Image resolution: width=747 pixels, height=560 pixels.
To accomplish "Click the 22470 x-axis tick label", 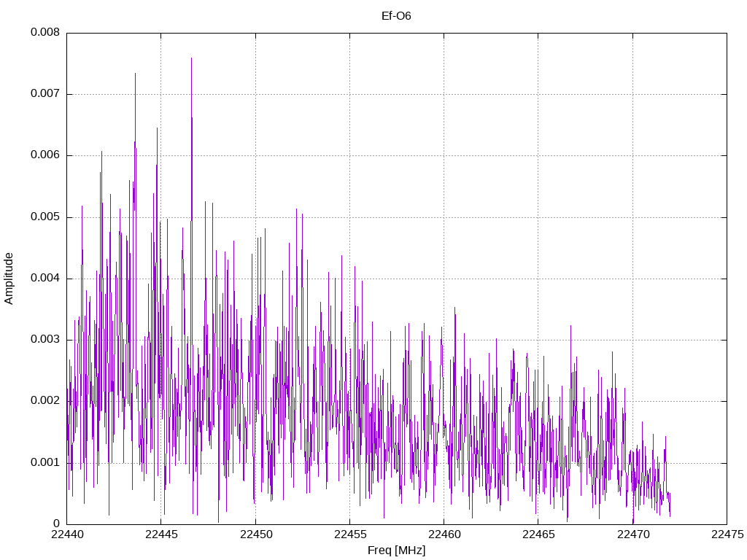I will tap(633, 534).
